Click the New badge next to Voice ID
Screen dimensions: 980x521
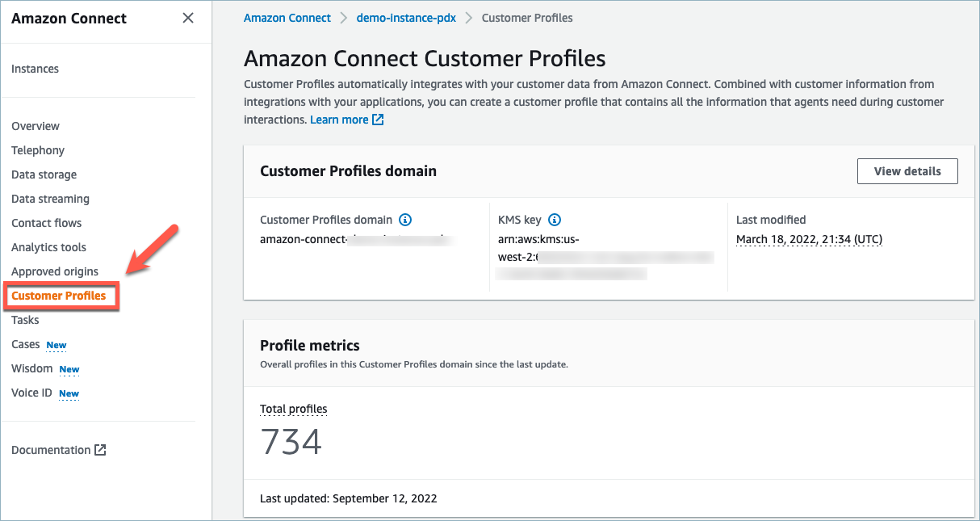pos(69,393)
